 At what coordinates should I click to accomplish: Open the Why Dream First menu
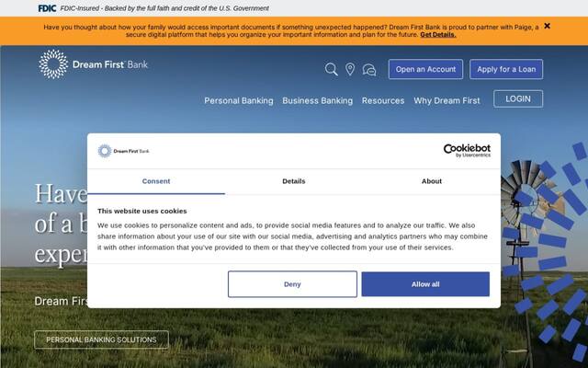(x=447, y=100)
